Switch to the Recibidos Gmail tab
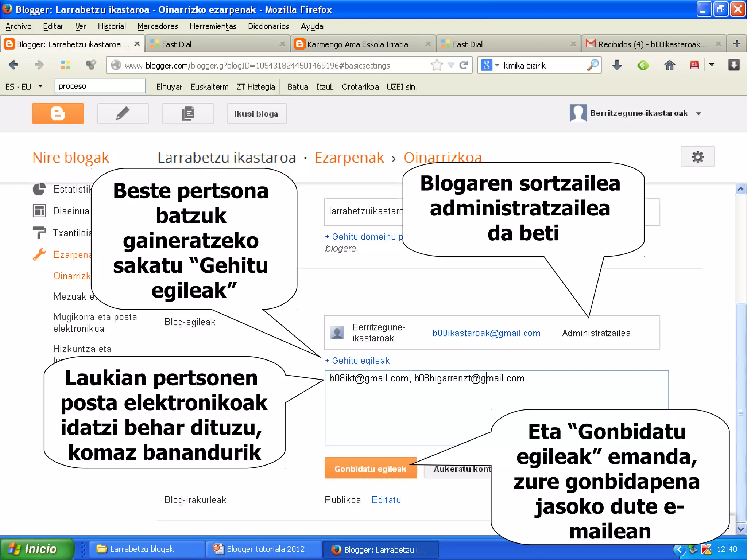 (653, 44)
